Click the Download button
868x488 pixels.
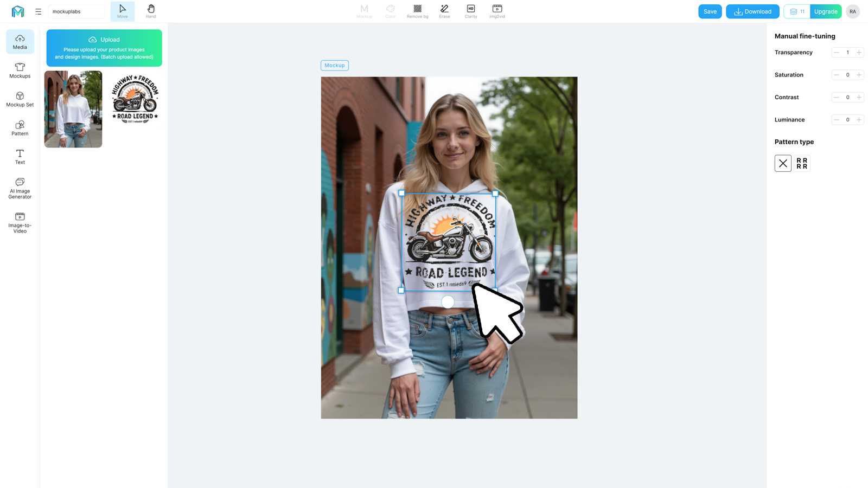(752, 11)
